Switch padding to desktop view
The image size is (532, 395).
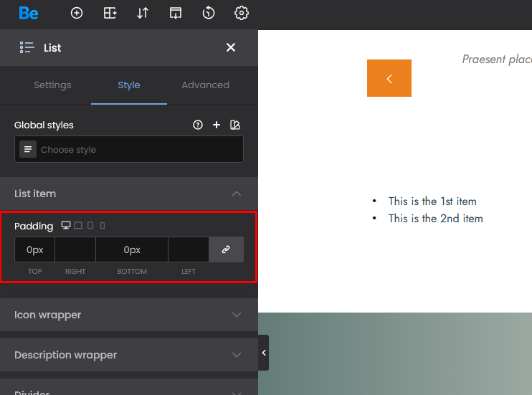(x=66, y=226)
